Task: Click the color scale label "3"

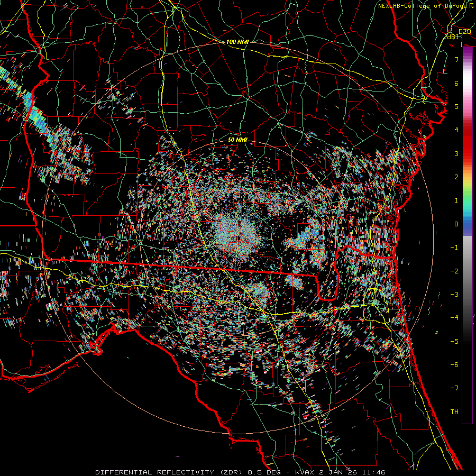Action: click(x=456, y=153)
